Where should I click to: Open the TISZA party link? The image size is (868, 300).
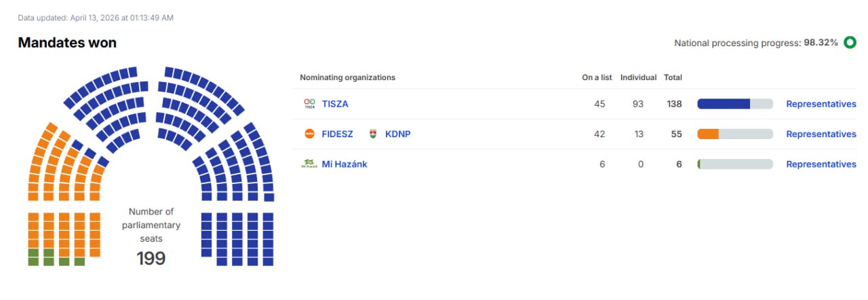[335, 104]
